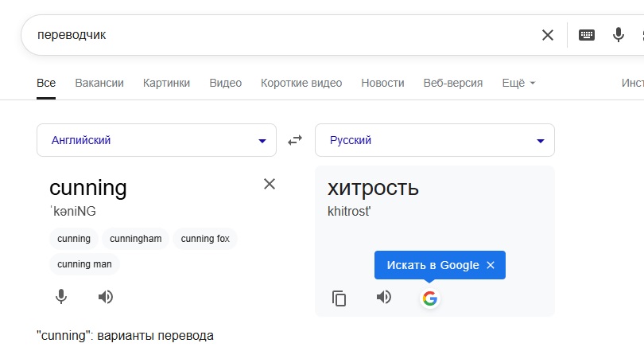Select the 'cunningham' suggestion chip
Screen dimensions: 644x351
135,239
